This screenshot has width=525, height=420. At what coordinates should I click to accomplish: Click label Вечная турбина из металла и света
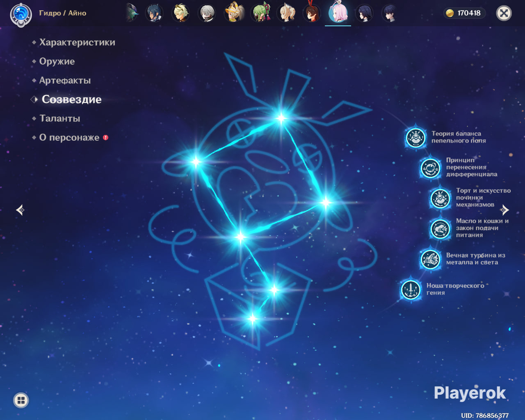coord(475,259)
